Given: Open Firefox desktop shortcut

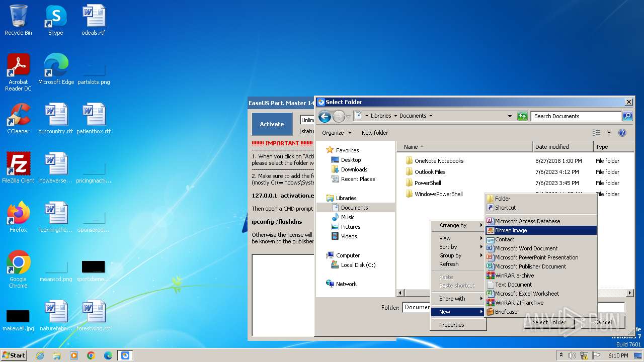Looking at the screenshot, I should pos(18,217).
